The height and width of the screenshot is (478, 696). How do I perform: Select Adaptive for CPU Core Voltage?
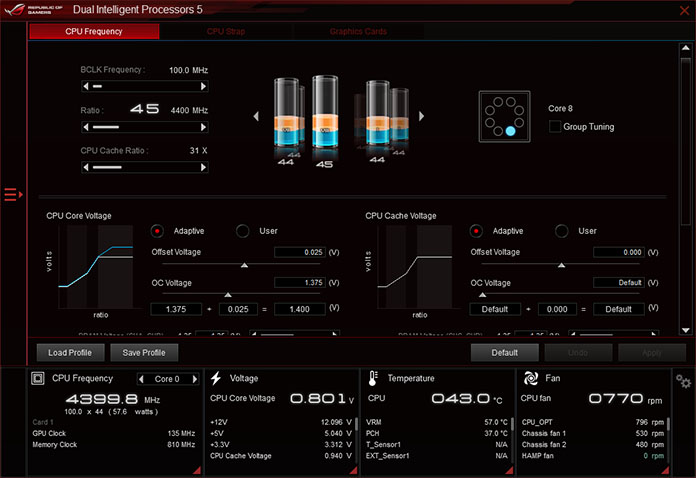[x=157, y=231]
